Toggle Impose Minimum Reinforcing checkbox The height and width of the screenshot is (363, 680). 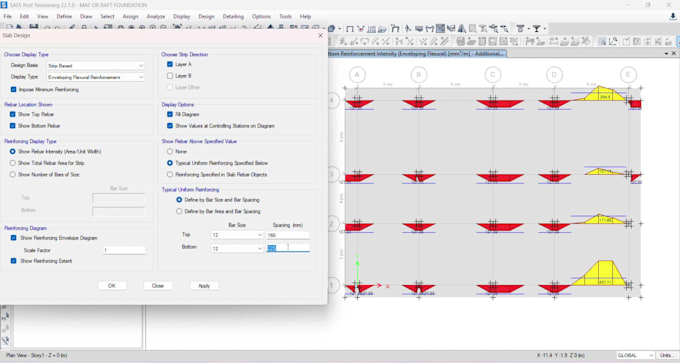[x=13, y=89]
